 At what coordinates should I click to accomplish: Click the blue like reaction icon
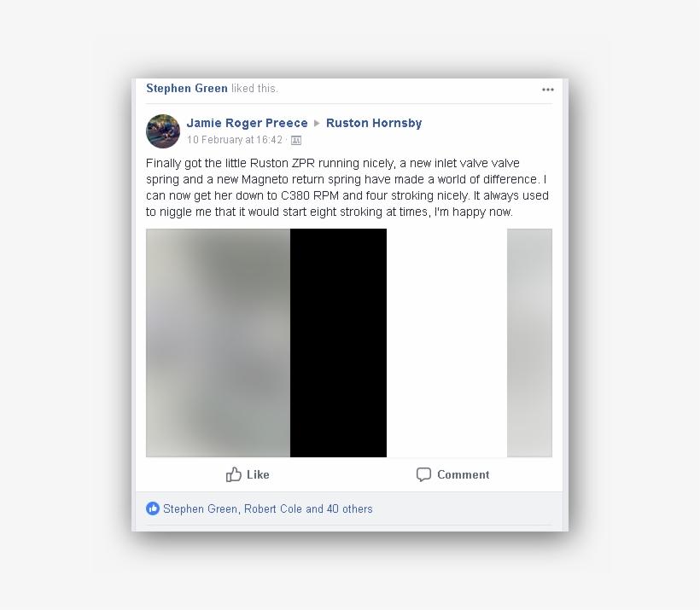(153, 508)
